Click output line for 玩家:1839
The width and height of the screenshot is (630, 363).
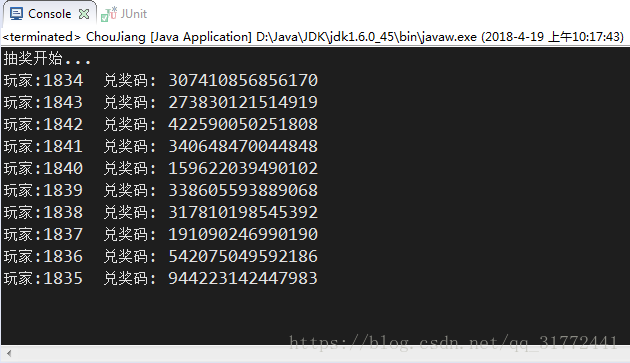click(161, 190)
